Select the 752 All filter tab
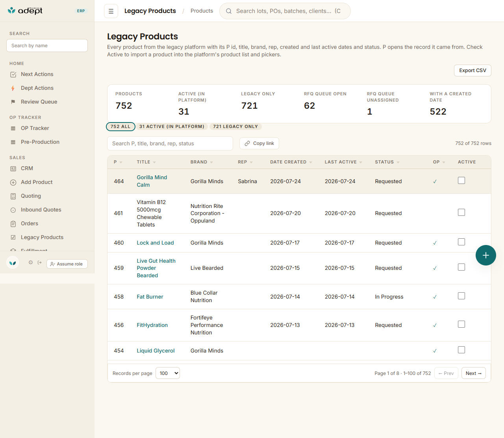 pos(120,126)
